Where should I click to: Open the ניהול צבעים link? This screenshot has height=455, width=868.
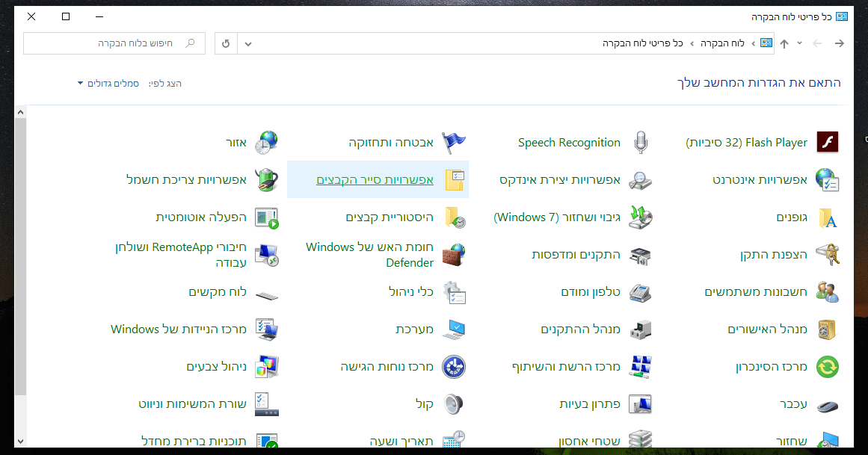point(217,366)
